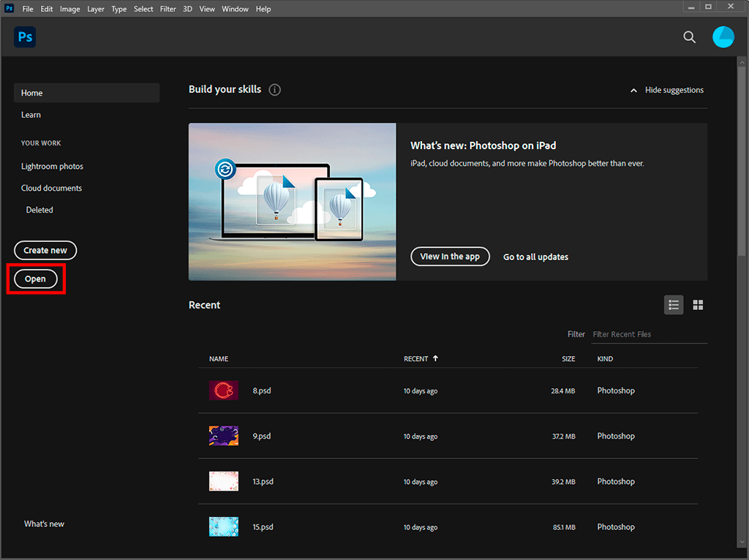Switch recent files to list view
This screenshot has height=560, width=749.
coord(674,305)
